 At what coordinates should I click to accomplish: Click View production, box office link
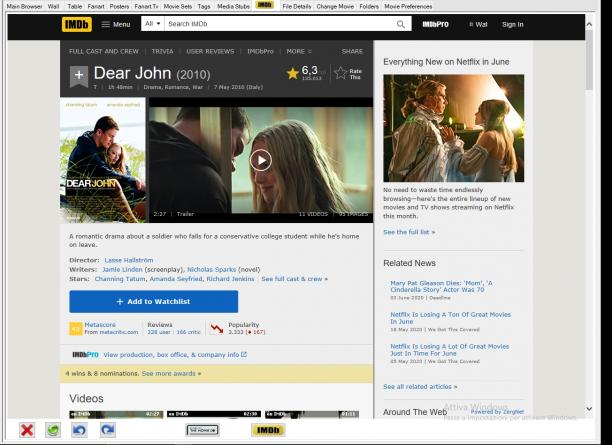pyautogui.click(x=175, y=354)
